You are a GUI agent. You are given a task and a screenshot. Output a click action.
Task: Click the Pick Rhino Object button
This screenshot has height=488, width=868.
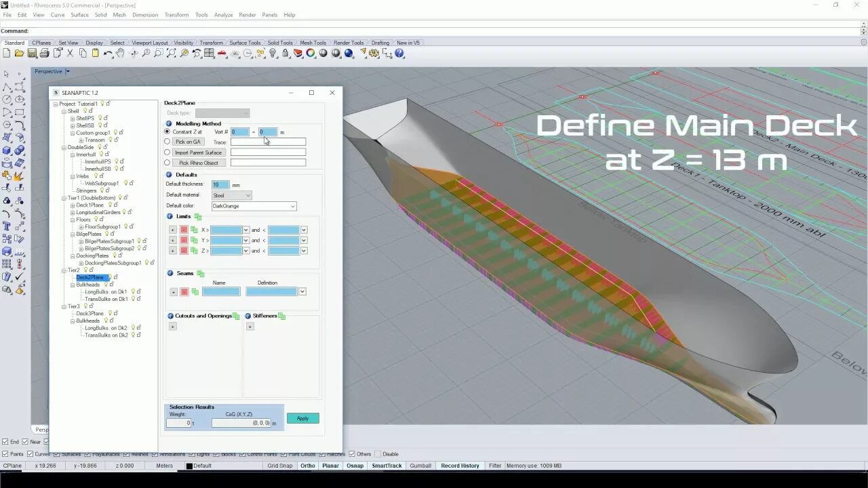pyautogui.click(x=198, y=163)
